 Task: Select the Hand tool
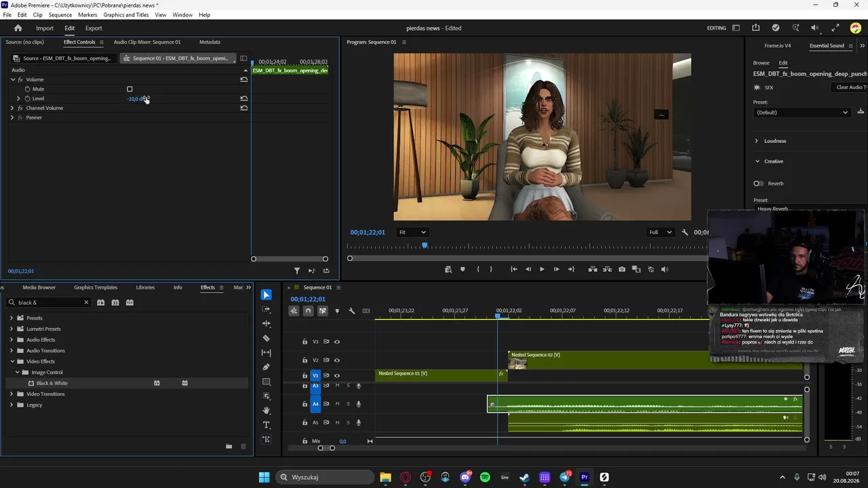[266, 411]
